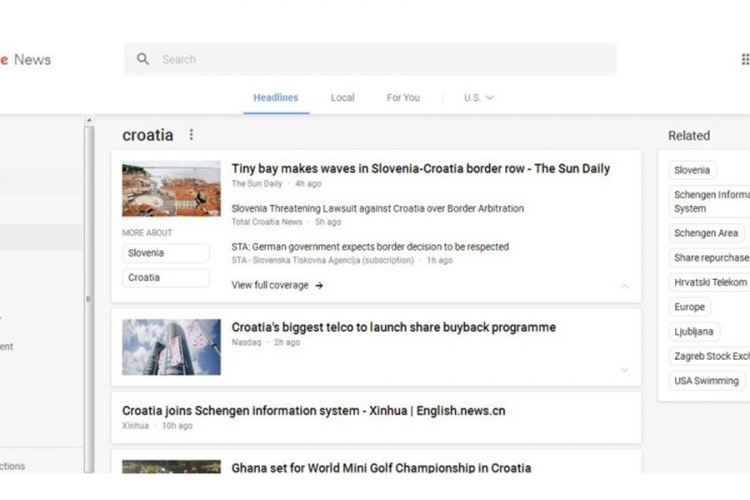Open Tiny bay makes waves headline
750x500 pixels.
[421, 169]
